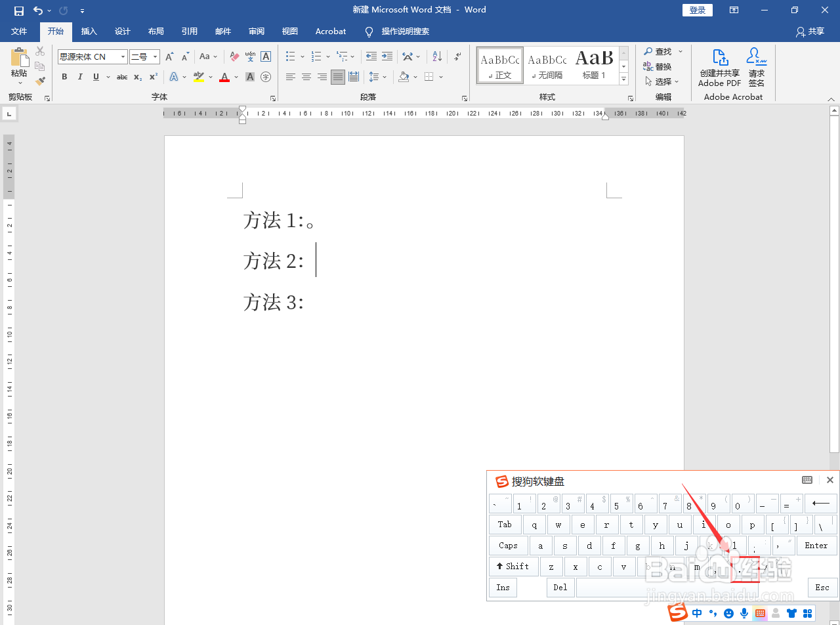
Task: Click the 共享 share button
Action: 810,32
